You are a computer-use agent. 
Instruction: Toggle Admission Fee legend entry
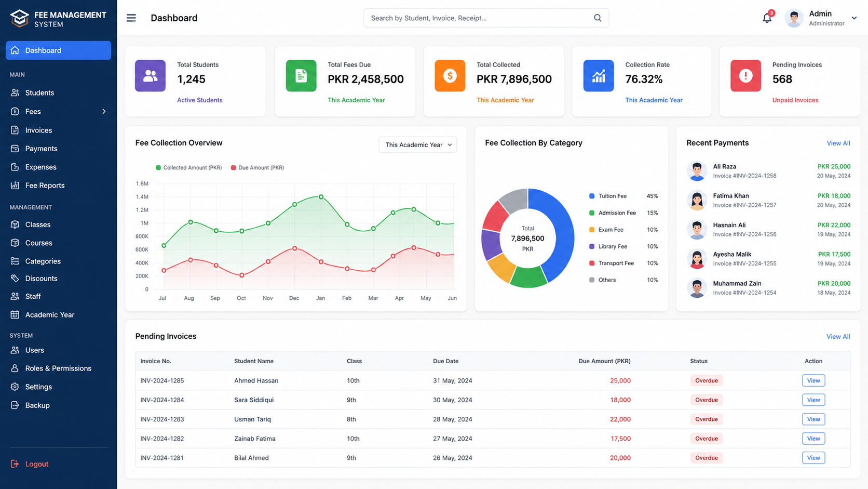613,213
